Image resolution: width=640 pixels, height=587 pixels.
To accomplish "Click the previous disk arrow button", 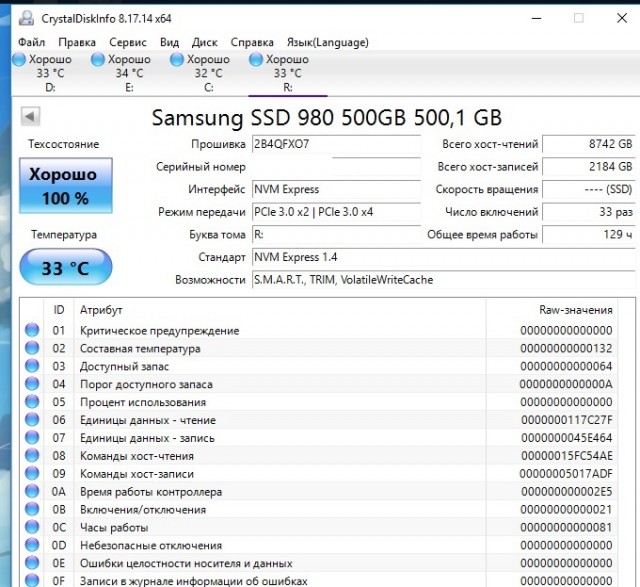I will (x=31, y=117).
